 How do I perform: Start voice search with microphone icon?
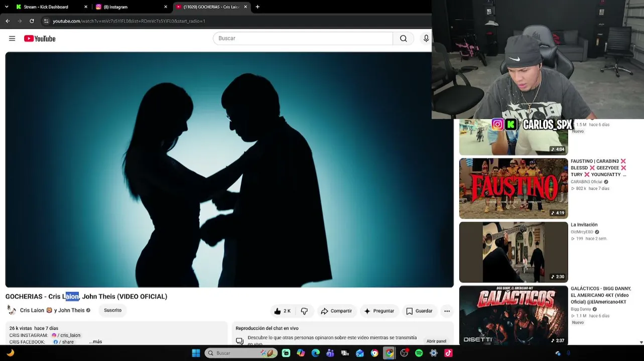pos(426,39)
